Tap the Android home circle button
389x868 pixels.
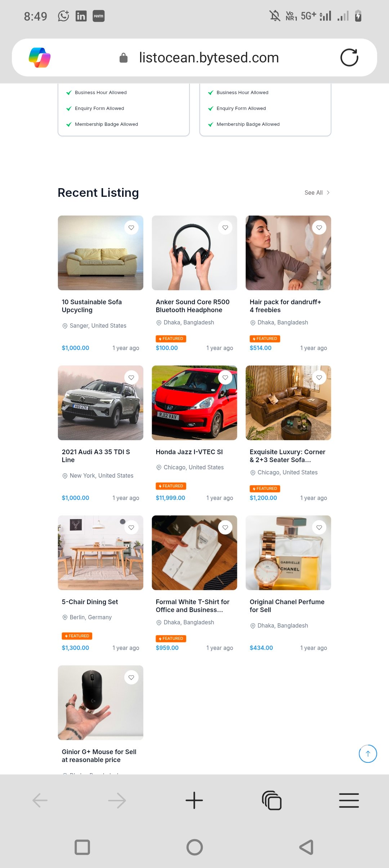[x=194, y=847]
